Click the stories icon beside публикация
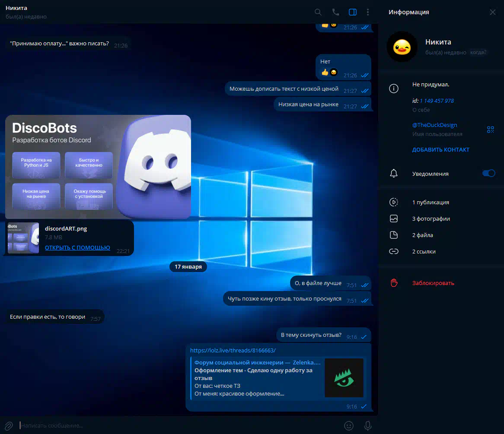The width and height of the screenshot is (504, 434). pyautogui.click(x=394, y=202)
